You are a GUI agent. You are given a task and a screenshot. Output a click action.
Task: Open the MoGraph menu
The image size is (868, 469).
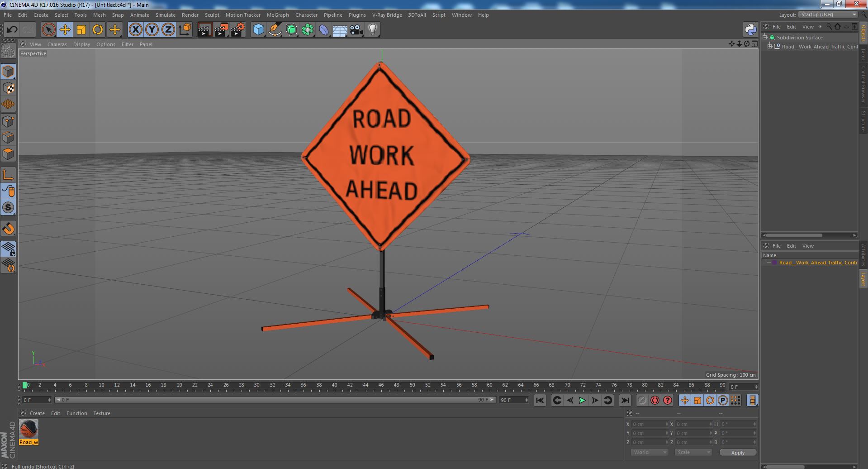tap(278, 15)
